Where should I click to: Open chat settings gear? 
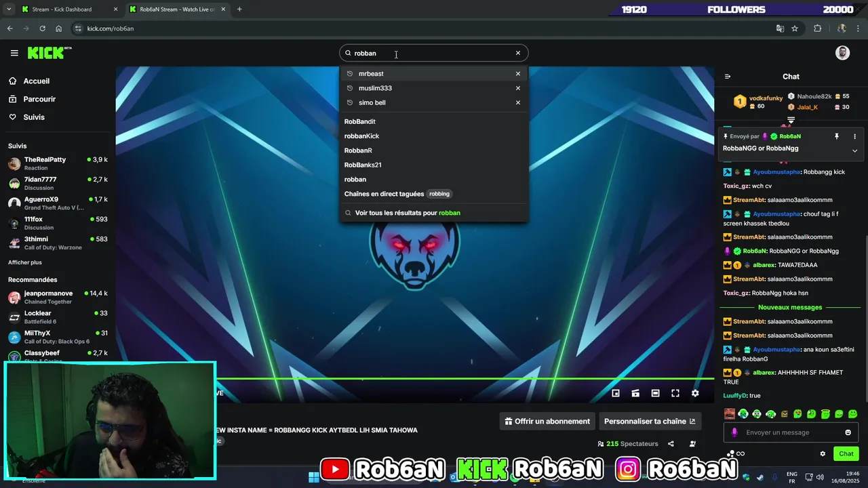click(x=823, y=454)
